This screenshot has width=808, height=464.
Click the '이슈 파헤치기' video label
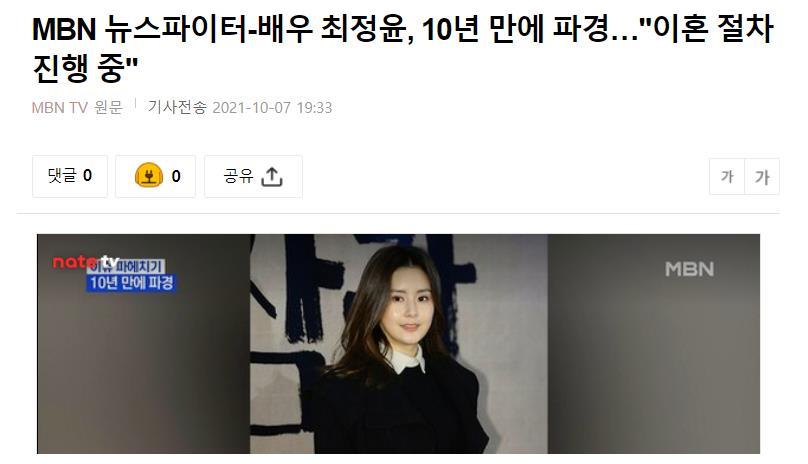tap(126, 267)
